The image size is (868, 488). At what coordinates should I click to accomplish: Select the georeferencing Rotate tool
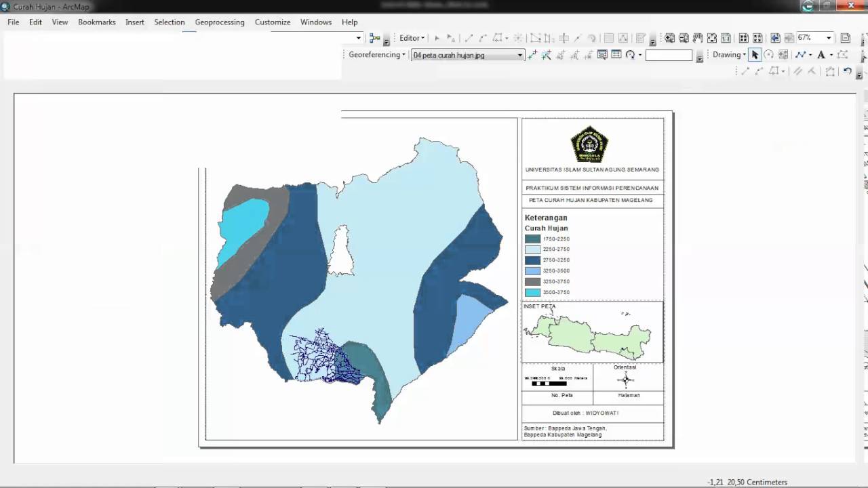point(631,55)
